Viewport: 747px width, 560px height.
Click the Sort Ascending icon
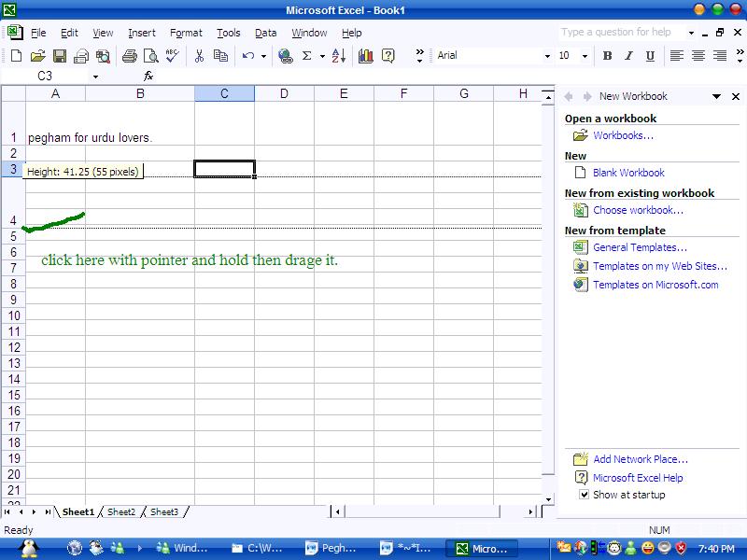click(338, 56)
